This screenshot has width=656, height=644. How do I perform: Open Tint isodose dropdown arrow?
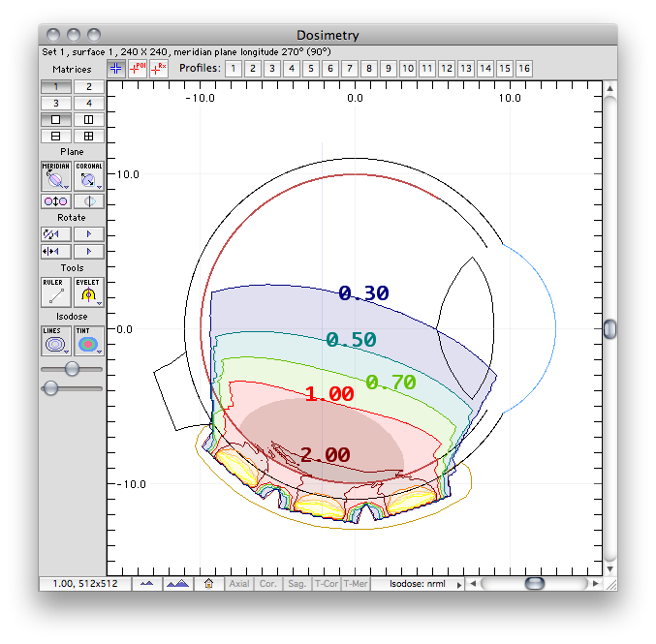tap(99, 352)
